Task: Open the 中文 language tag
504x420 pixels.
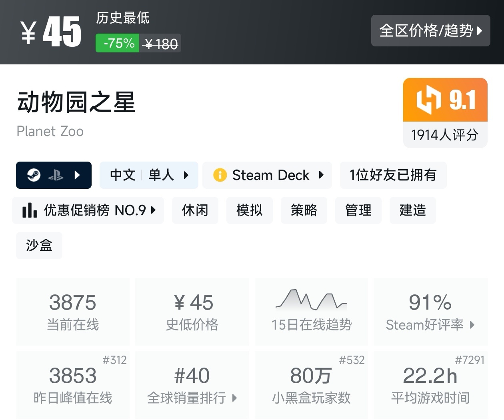Action: point(122,175)
